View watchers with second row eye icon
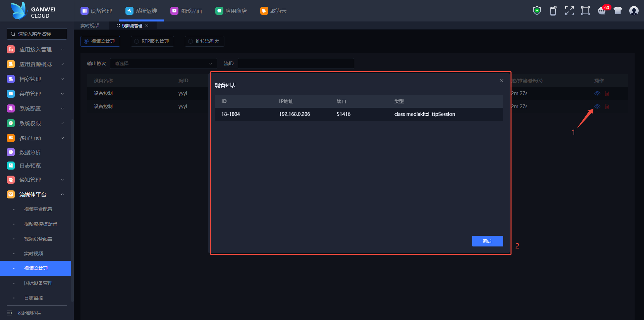644x320 pixels. [x=597, y=106]
